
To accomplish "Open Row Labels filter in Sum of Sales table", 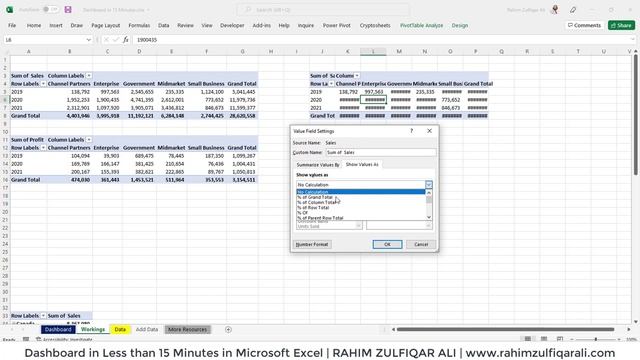I will [x=43, y=84].
